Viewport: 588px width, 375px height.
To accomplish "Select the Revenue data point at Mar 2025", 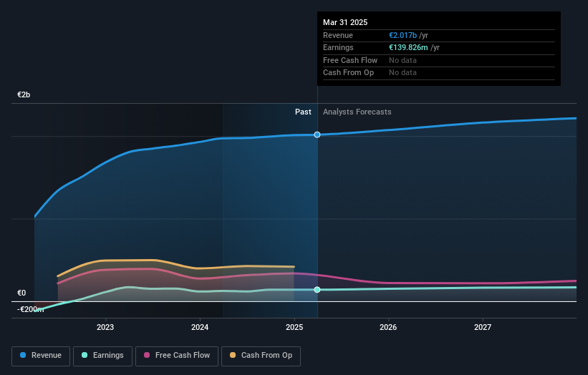I will (317, 135).
